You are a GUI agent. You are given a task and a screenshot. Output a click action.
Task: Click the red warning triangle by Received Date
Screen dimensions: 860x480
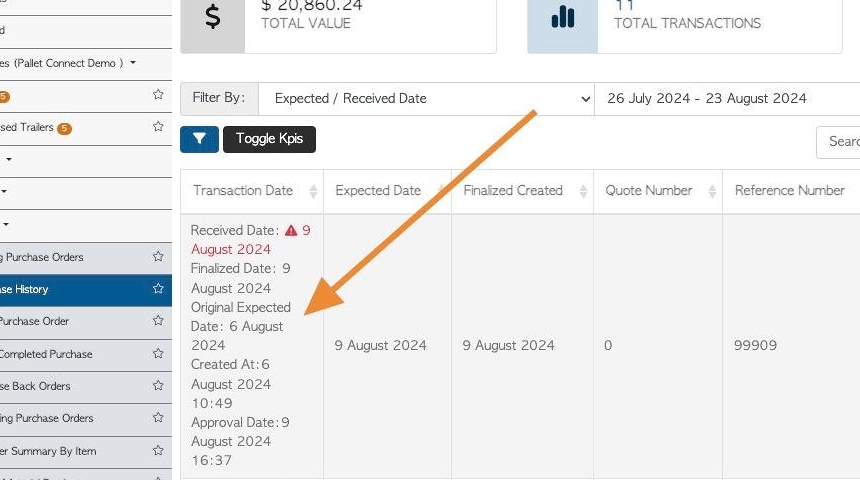tap(291, 231)
